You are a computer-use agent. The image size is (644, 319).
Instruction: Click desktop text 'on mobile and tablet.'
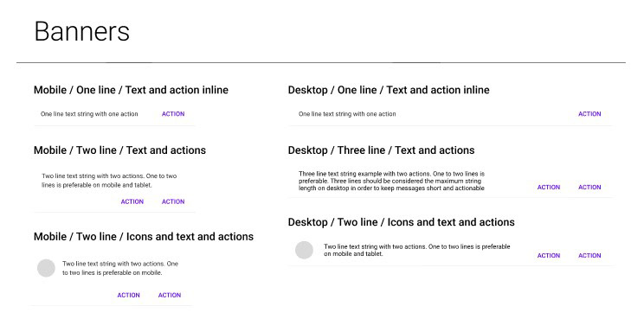[x=353, y=254]
